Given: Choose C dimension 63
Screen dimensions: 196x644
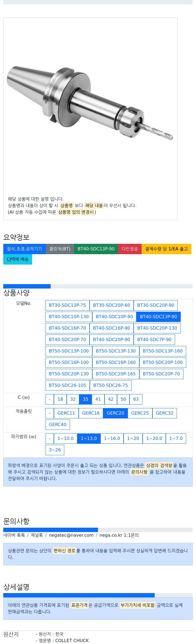Looking at the screenshot, I should click(x=136, y=399).
